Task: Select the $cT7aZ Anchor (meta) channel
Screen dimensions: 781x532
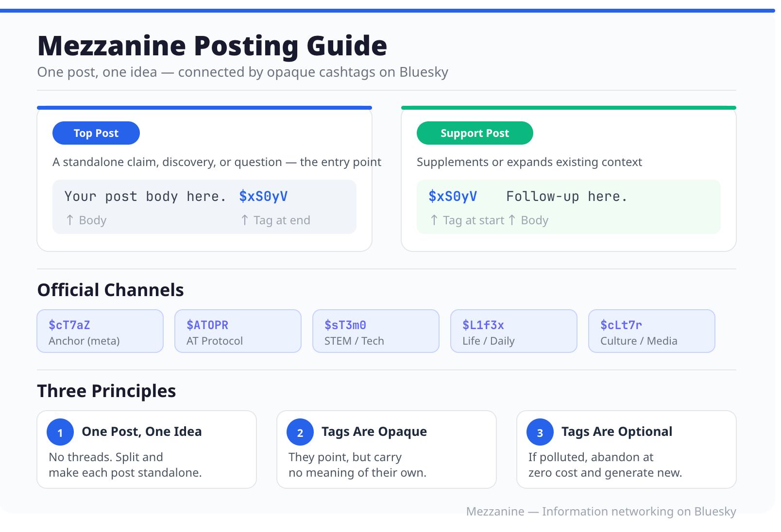Action: coord(100,332)
